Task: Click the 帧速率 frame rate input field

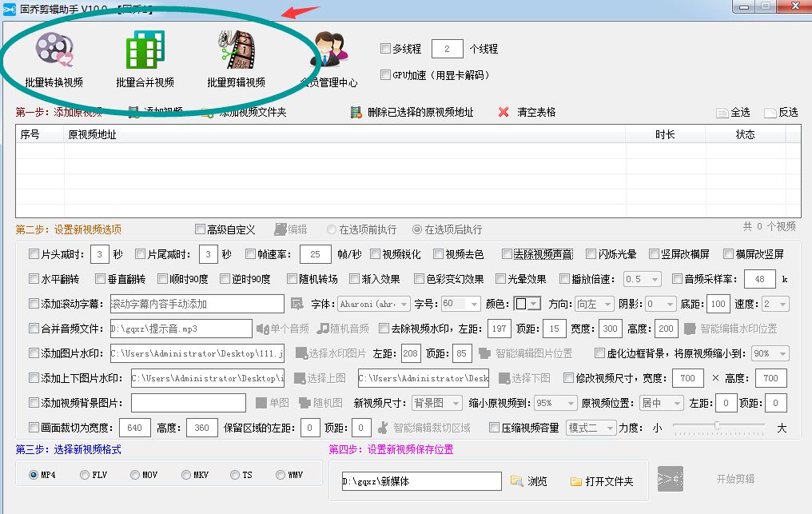Action: pos(316,254)
